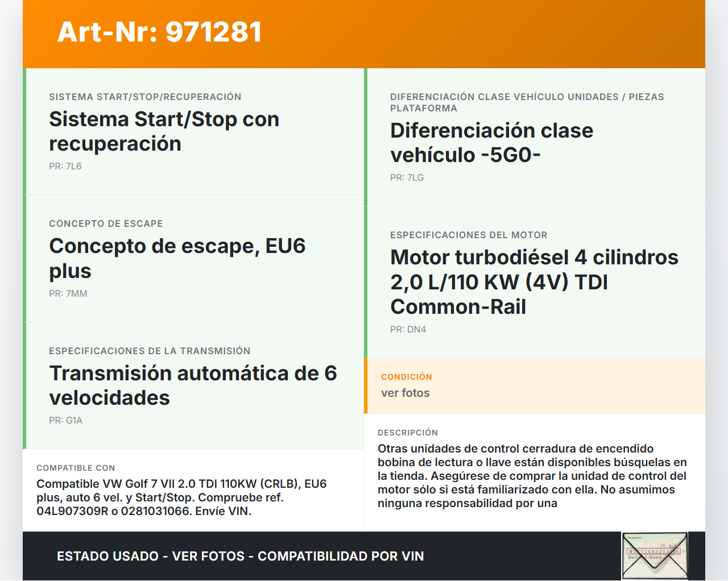Image resolution: width=728 pixels, height=581 pixels.
Task: Click the footer banner 'ESTADO USADO - VER FOTOS'
Action: tap(241, 557)
